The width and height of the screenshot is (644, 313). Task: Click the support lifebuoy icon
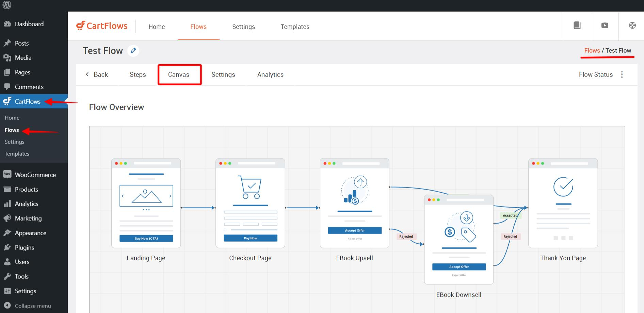click(x=632, y=25)
